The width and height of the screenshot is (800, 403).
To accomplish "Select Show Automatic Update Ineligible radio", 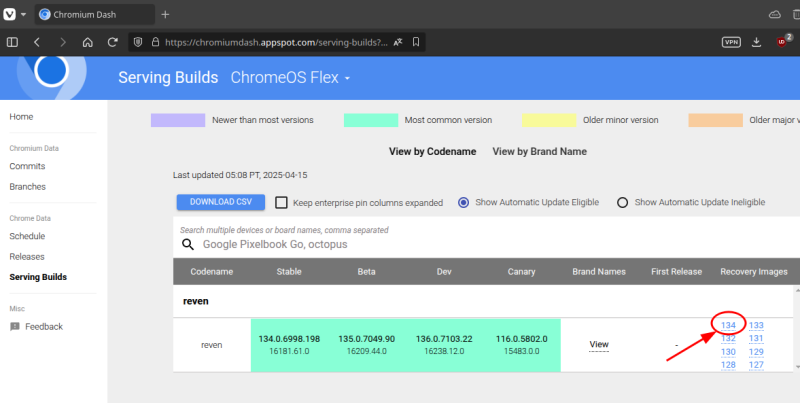I will tap(622, 203).
